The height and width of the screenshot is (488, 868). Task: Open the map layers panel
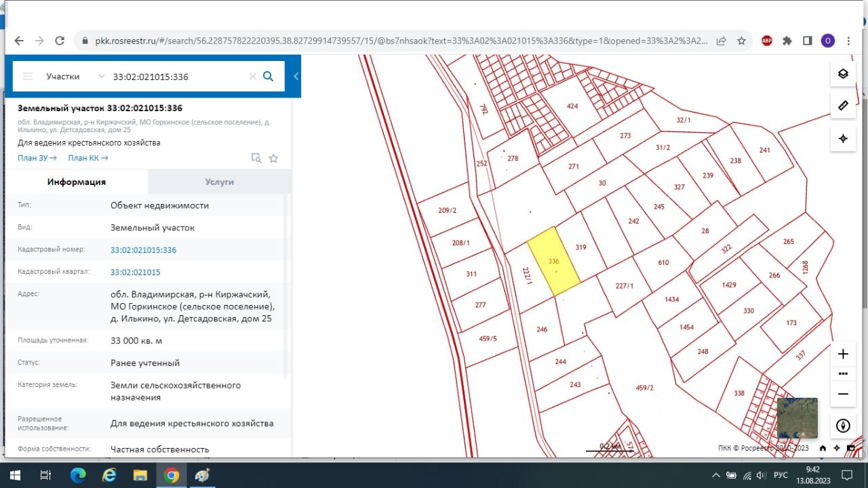[843, 74]
